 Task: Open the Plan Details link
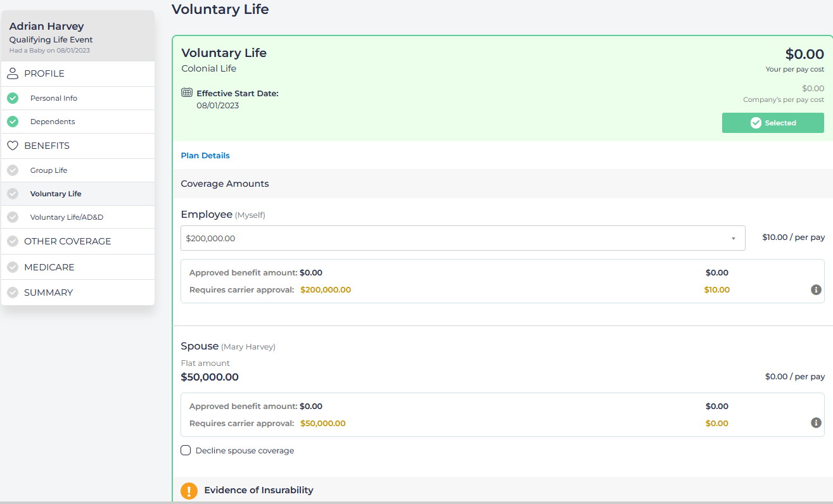point(205,156)
